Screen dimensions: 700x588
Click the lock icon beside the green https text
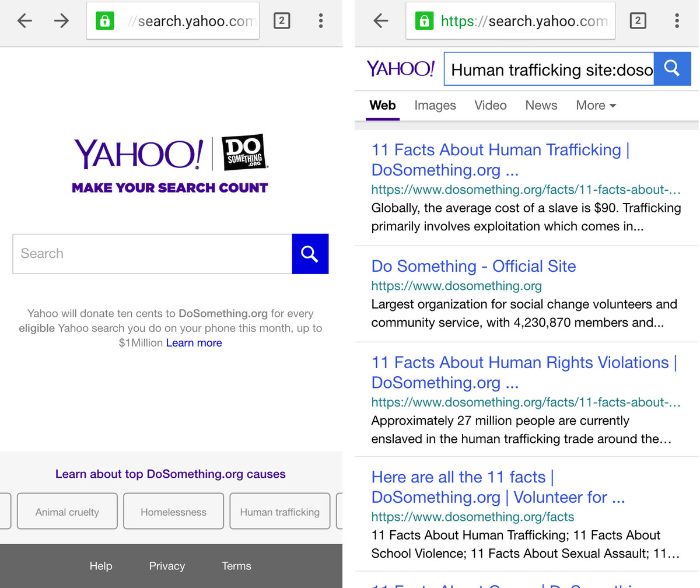pyautogui.click(x=423, y=22)
